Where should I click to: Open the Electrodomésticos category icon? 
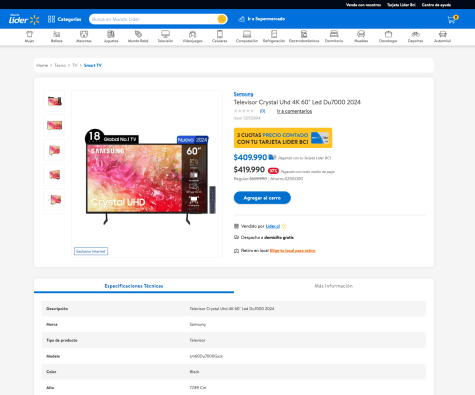[x=304, y=37]
